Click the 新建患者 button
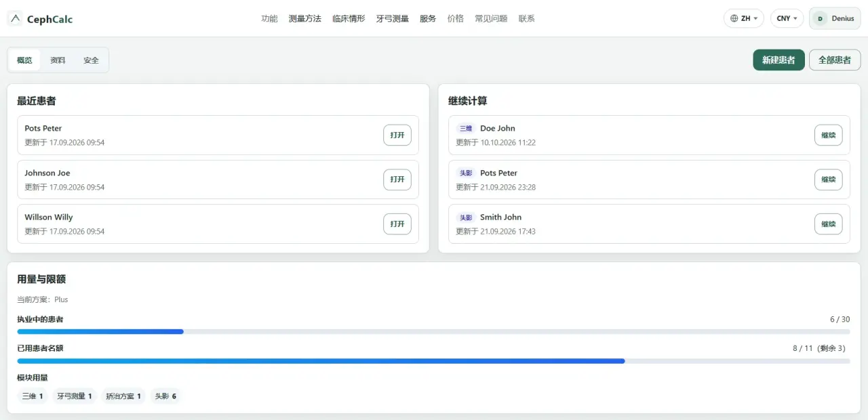The image size is (868, 420). point(778,60)
